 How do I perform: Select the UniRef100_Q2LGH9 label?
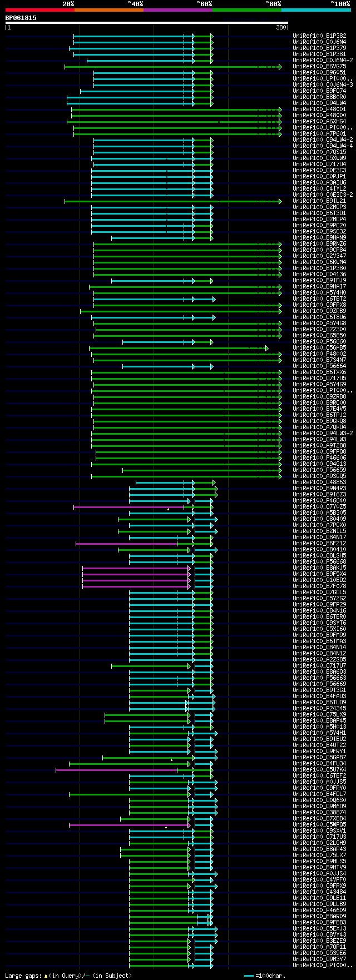tap(319, 843)
